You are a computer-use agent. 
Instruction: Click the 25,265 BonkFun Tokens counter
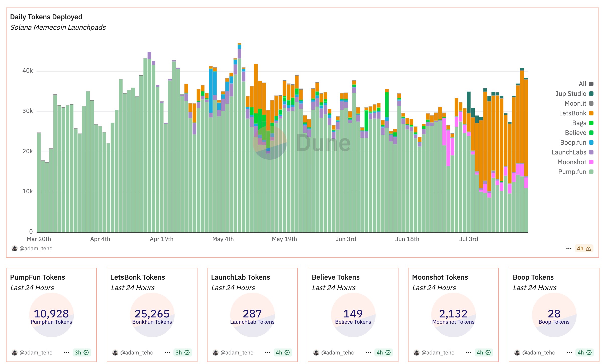152,313
